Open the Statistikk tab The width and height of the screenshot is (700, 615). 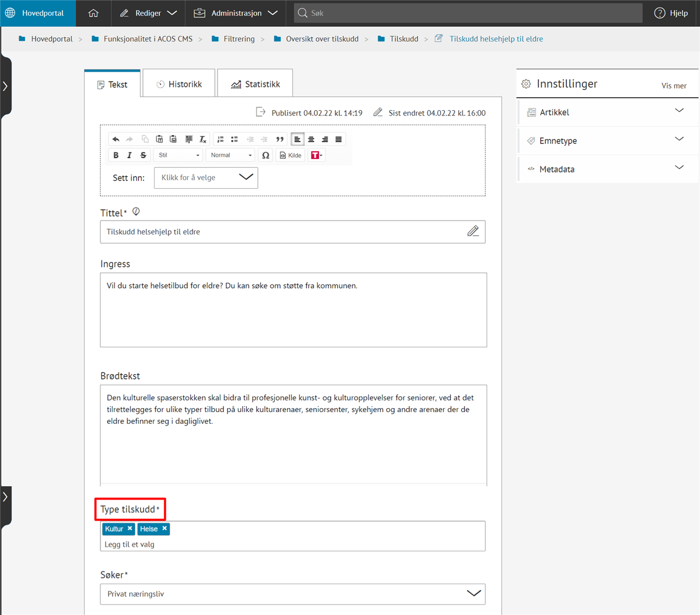click(255, 84)
